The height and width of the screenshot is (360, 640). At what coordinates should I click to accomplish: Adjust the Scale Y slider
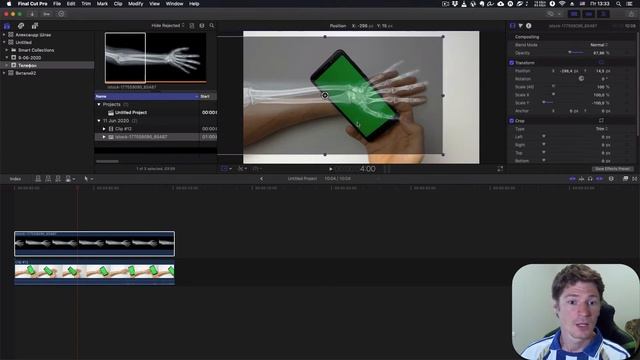coord(548,102)
